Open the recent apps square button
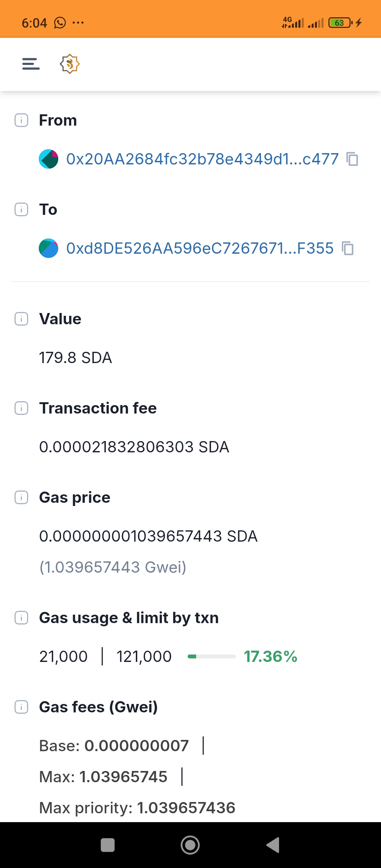381x868 pixels. click(x=108, y=845)
